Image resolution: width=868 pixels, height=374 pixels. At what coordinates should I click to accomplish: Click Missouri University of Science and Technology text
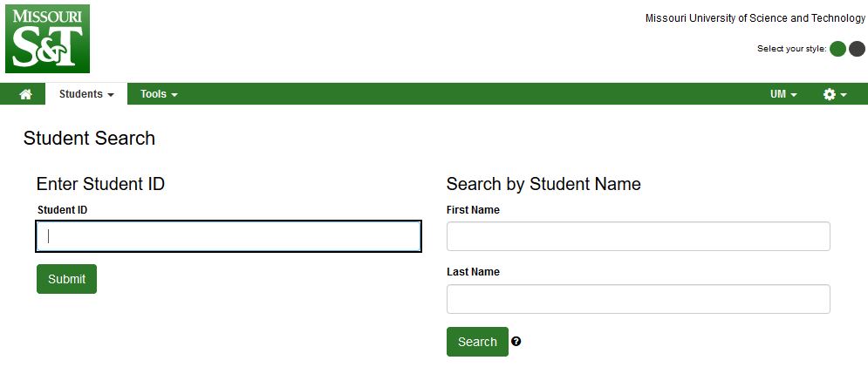(755, 18)
